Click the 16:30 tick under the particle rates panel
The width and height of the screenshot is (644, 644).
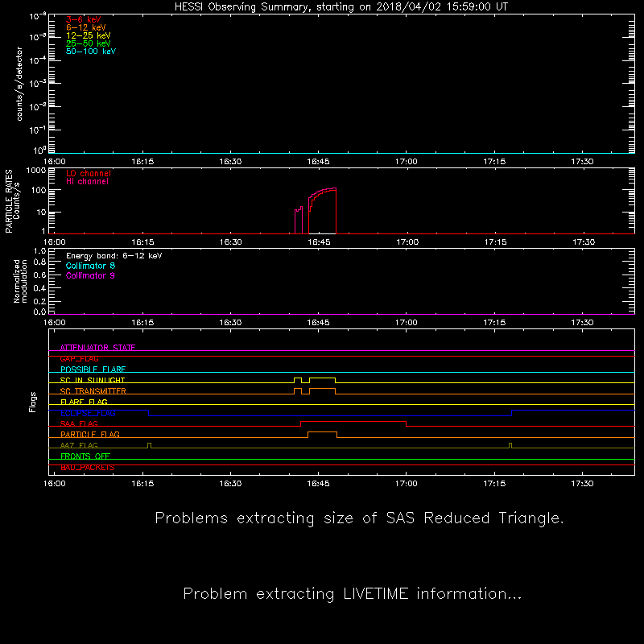point(230,242)
